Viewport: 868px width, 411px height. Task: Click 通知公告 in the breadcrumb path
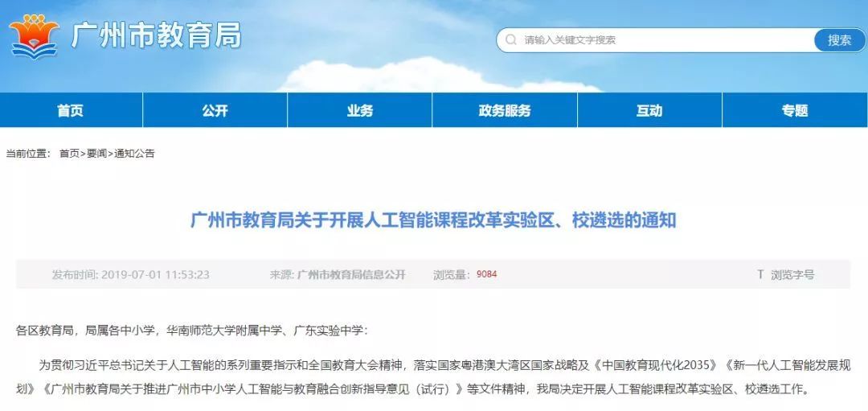pyautogui.click(x=134, y=154)
